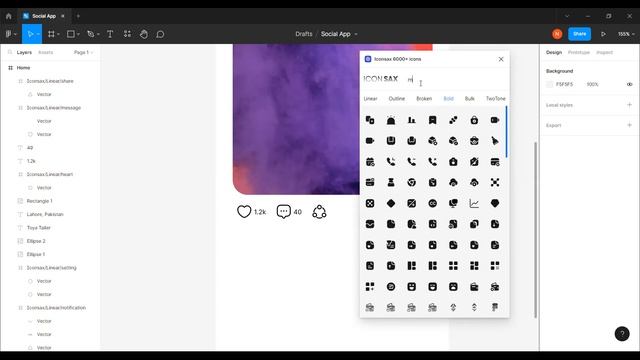This screenshot has height=360, width=640.
Task: Select the Bold icon style tab
Action: click(449, 99)
